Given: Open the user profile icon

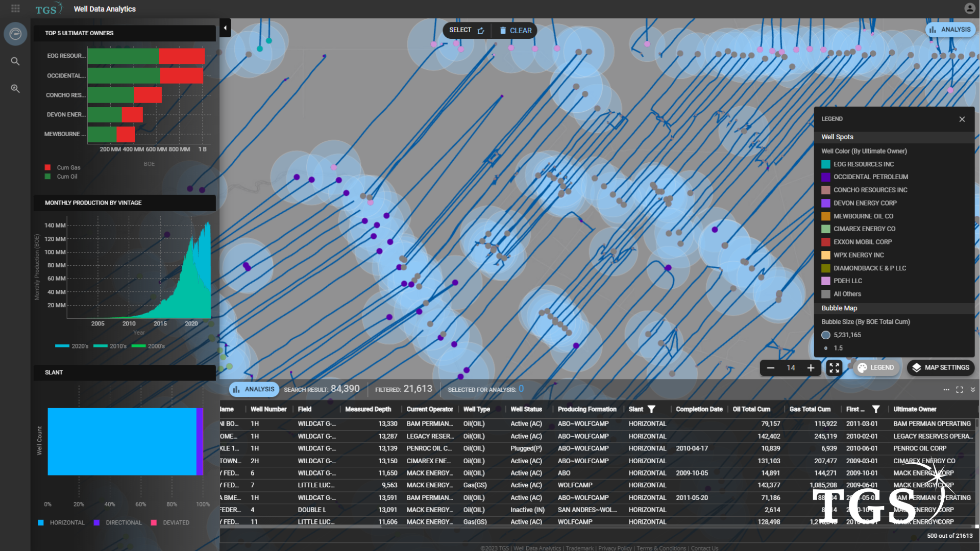Looking at the screenshot, I should (969, 8).
